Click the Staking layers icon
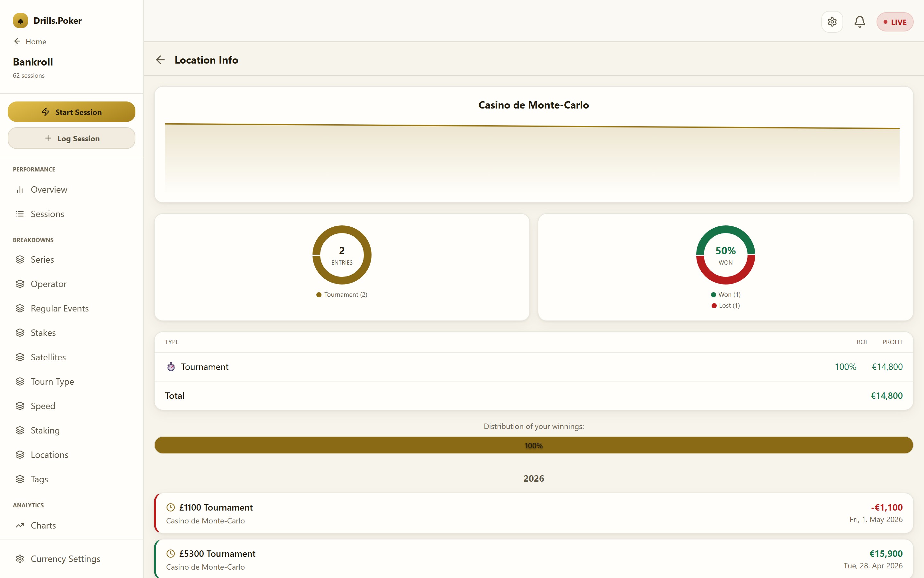The image size is (924, 578). coord(20,430)
